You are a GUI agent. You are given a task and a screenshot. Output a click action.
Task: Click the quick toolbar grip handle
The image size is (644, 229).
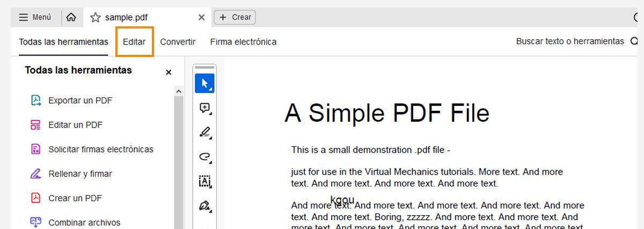[204, 68]
